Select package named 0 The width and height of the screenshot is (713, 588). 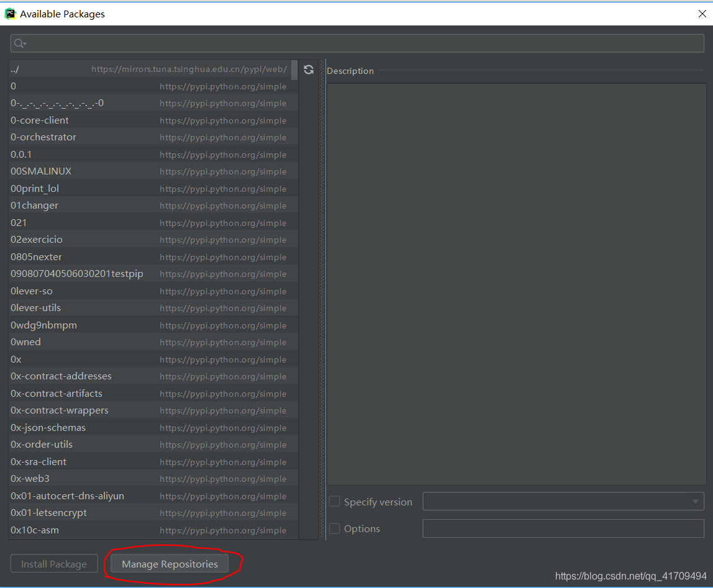point(153,86)
